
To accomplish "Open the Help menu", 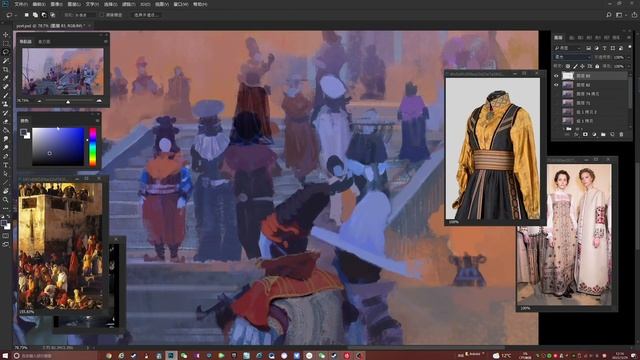I will [x=200, y=4].
